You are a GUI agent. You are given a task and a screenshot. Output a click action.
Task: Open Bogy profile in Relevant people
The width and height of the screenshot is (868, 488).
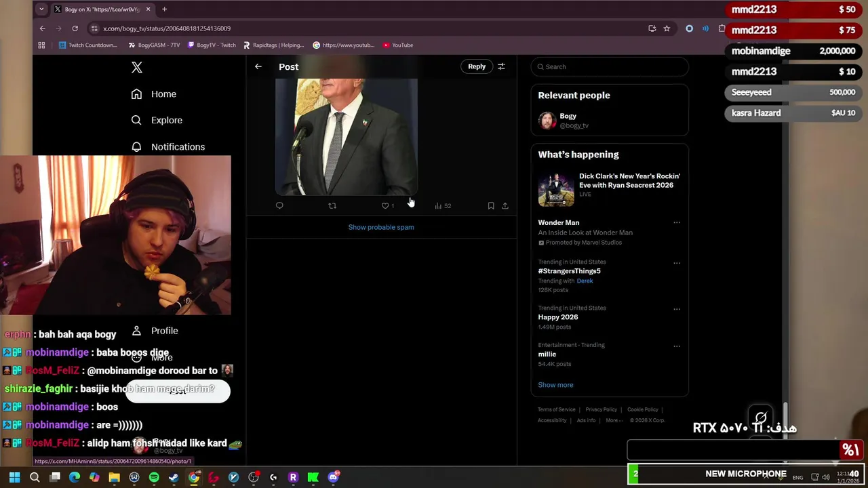[x=568, y=116]
